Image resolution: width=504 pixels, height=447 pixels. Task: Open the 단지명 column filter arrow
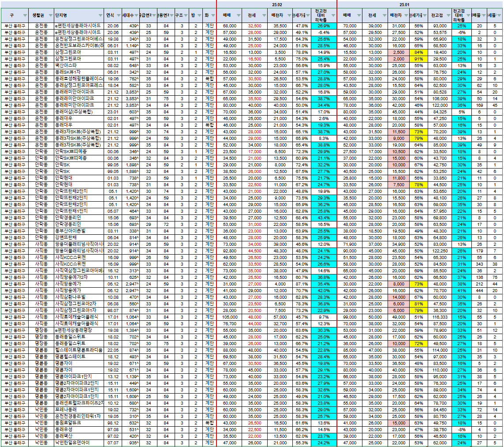pyautogui.click(x=100, y=15)
